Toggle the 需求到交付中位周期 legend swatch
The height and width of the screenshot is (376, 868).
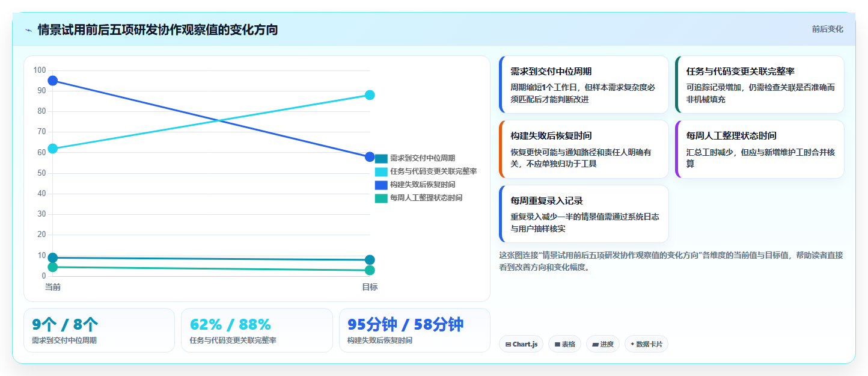tap(381, 158)
